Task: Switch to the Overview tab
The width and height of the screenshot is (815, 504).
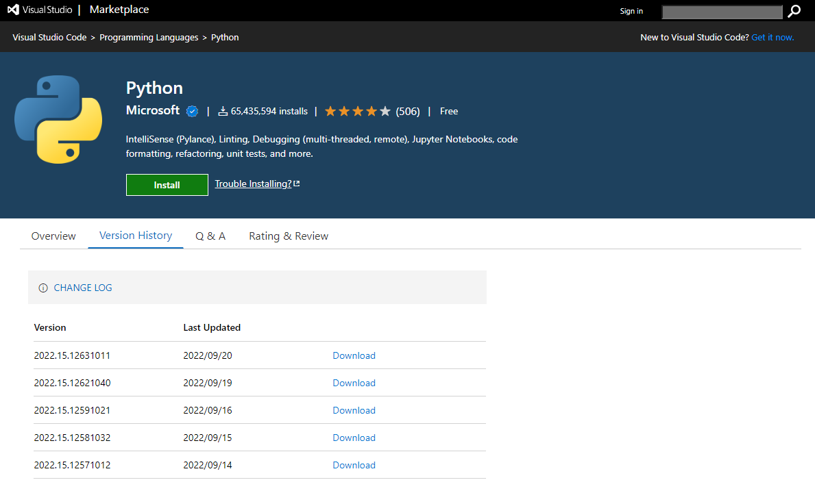Action: (53, 236)
